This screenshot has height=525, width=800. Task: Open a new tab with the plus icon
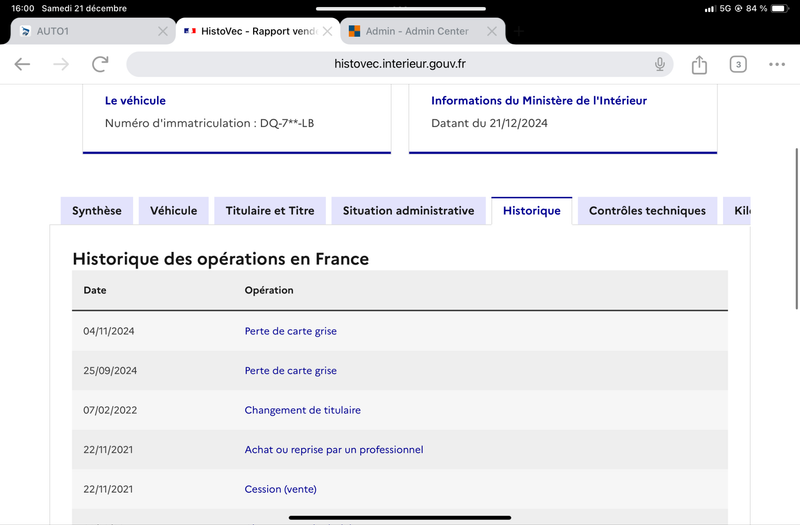[519, 31]
